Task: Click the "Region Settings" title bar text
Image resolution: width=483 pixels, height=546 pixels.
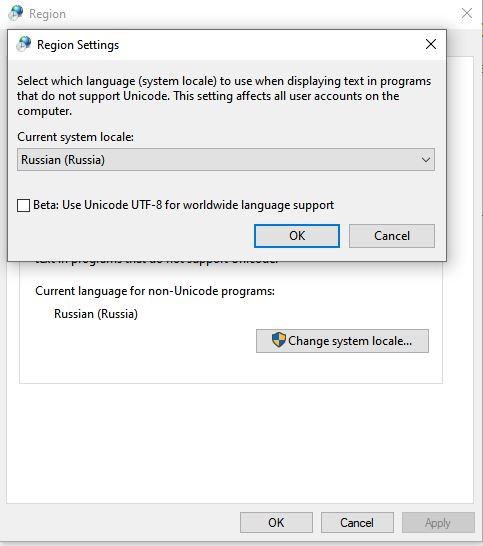Action: [78, 45]
